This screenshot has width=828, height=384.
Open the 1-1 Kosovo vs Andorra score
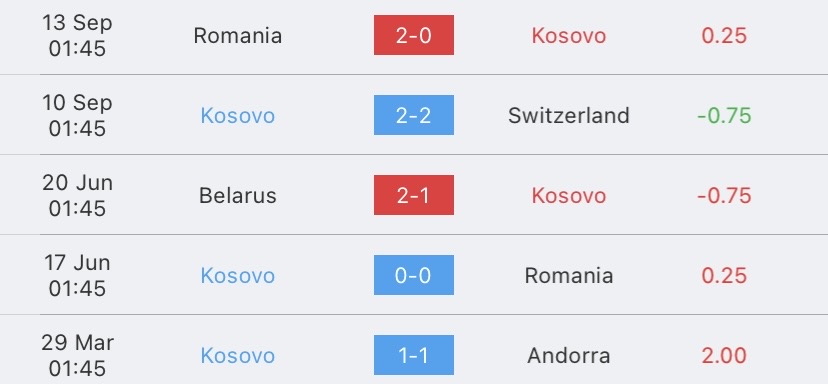click(413, 355)
